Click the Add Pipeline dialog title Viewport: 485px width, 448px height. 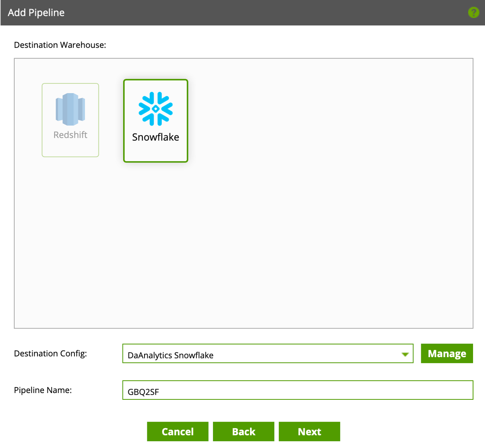click(36, 13)
